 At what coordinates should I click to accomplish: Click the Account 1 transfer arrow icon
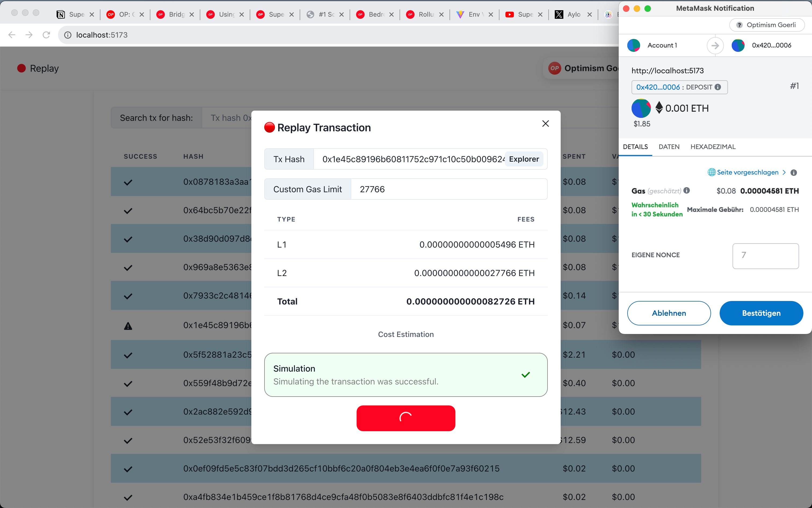point(714,46)
